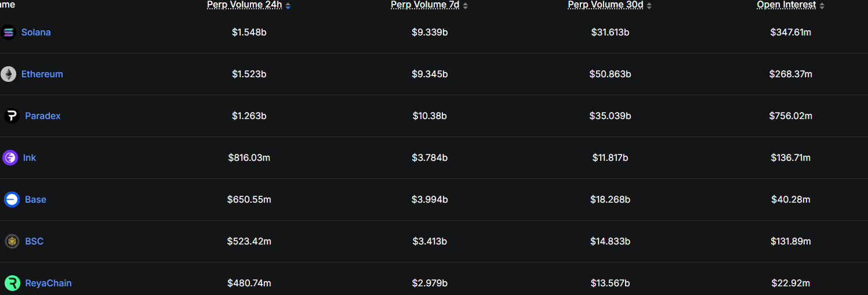Click the purple Ink chain icon
The image size is (868, 295).
[10, 158]
